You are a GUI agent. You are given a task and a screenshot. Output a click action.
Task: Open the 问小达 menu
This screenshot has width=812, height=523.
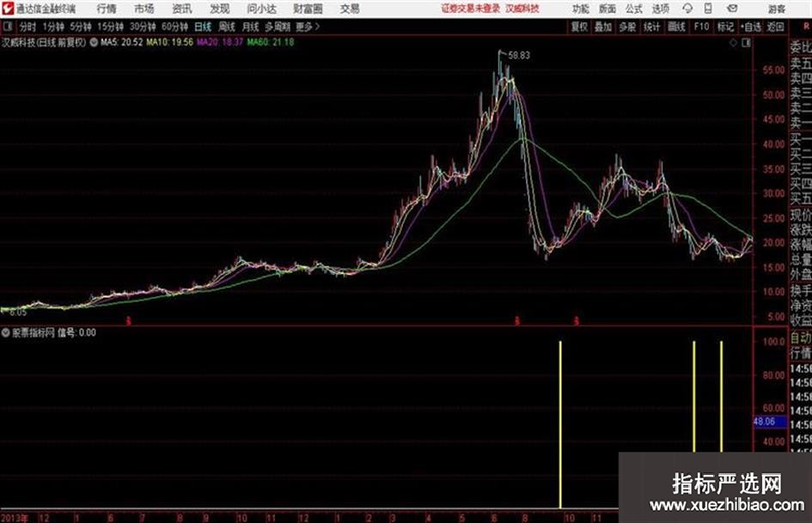[x=261, y=9]
